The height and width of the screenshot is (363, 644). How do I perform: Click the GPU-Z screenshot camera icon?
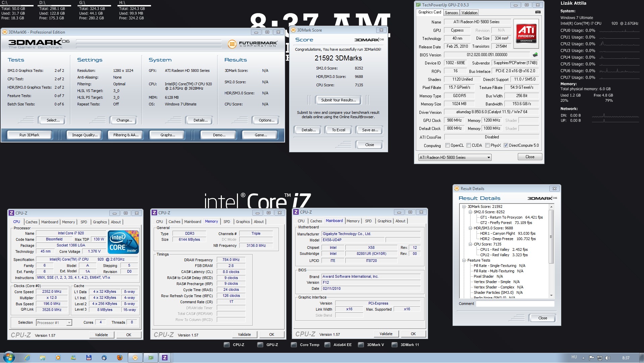538,12
